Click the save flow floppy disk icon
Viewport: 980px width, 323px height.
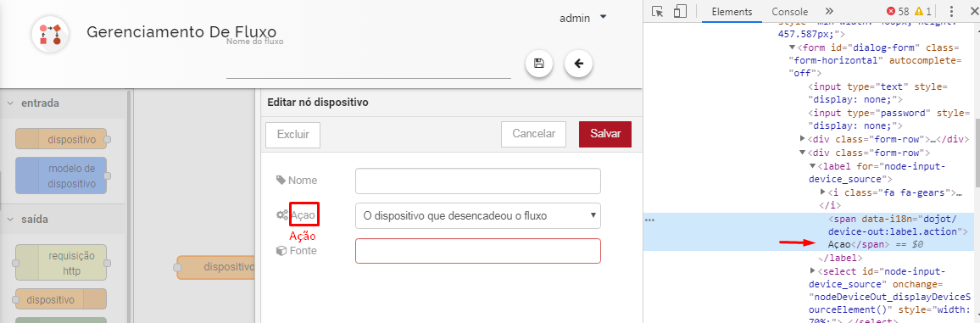(539, 64)
